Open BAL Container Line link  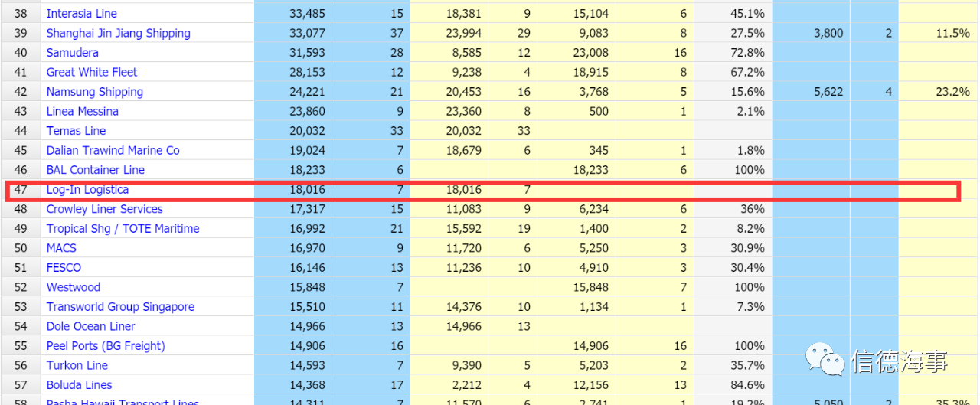96,170
